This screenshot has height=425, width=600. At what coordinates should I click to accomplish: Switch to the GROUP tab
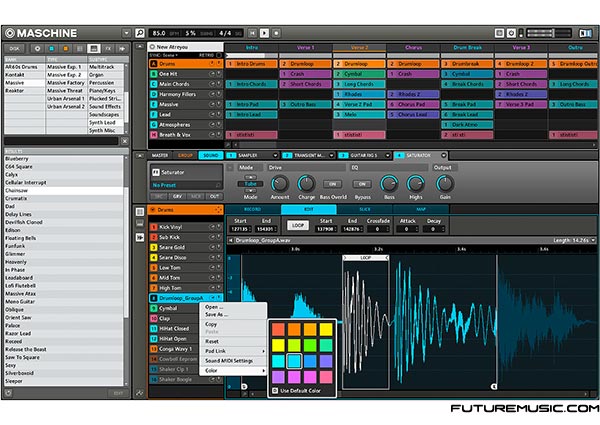(x=185, y=155)
